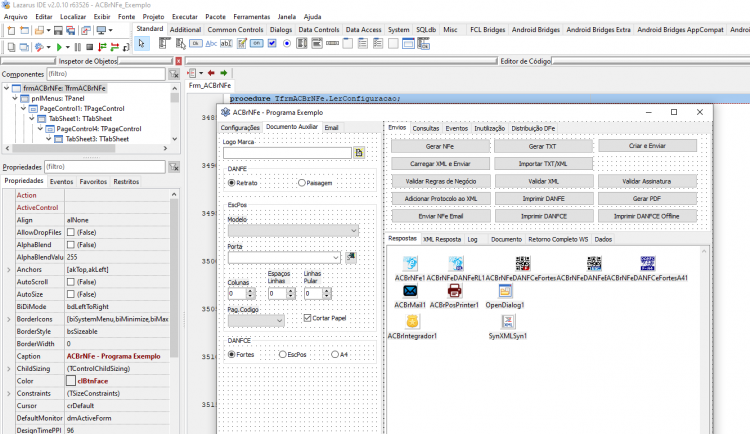Image resolution: width=750 pixels, height=434 pixels.
Task: Click the New Unit toolbar icon
Action: [x=11, y=31]
